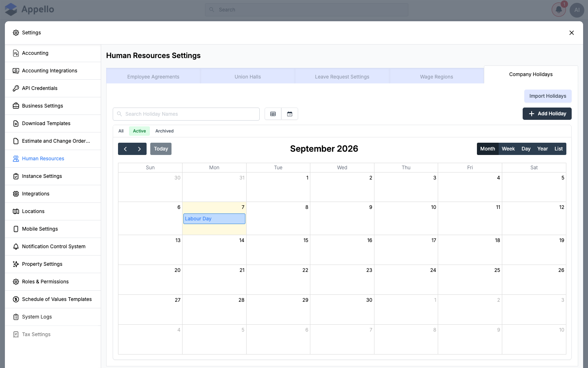
Task: Switch calendar to List view
Action: point(559,149)
